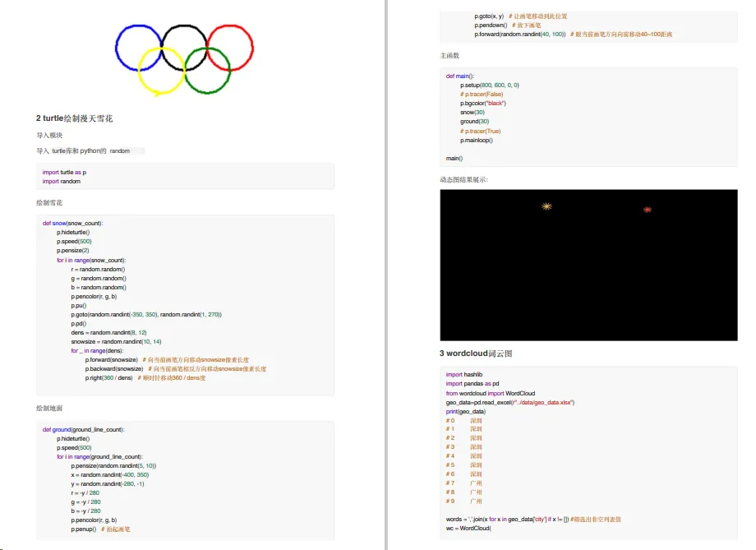This screenshot has height=550, width=756.
Task: Click the line "b = random.random()"
Action: tap(99, 287)
